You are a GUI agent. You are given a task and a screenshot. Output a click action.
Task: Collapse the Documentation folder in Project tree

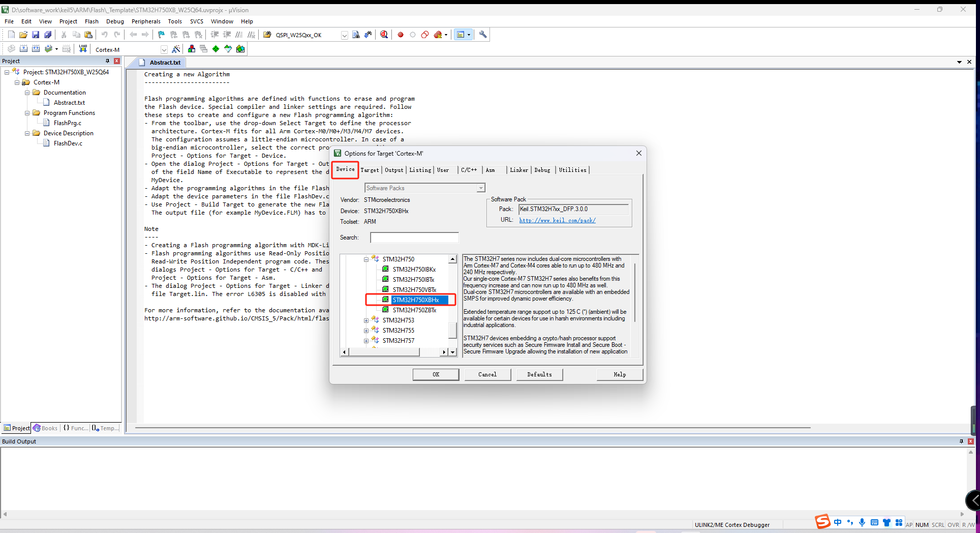tap(27, 93)
